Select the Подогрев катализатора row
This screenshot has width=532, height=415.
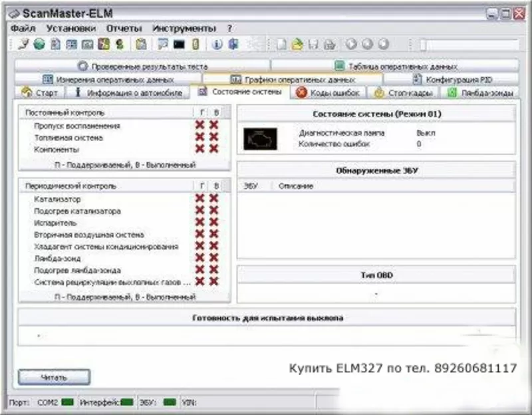(x=124, y=211)
